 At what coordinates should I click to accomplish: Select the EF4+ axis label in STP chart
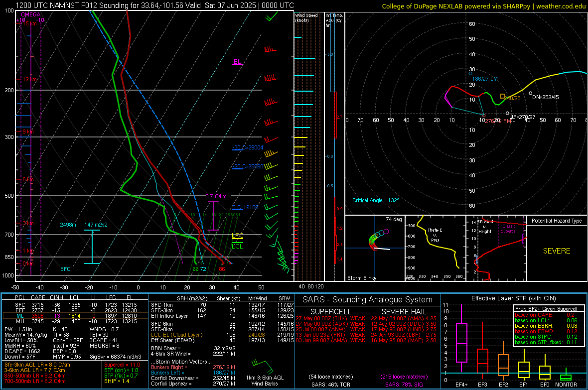point(461,385)
